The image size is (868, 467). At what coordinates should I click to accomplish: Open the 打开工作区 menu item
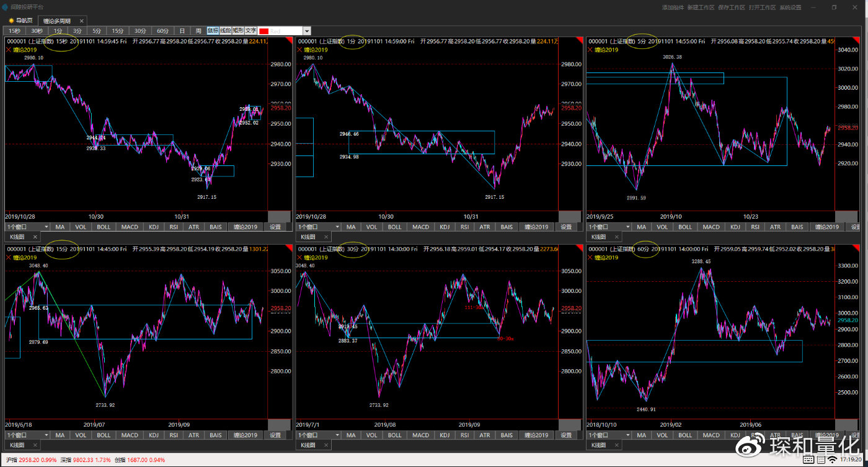tap(762, 7)
